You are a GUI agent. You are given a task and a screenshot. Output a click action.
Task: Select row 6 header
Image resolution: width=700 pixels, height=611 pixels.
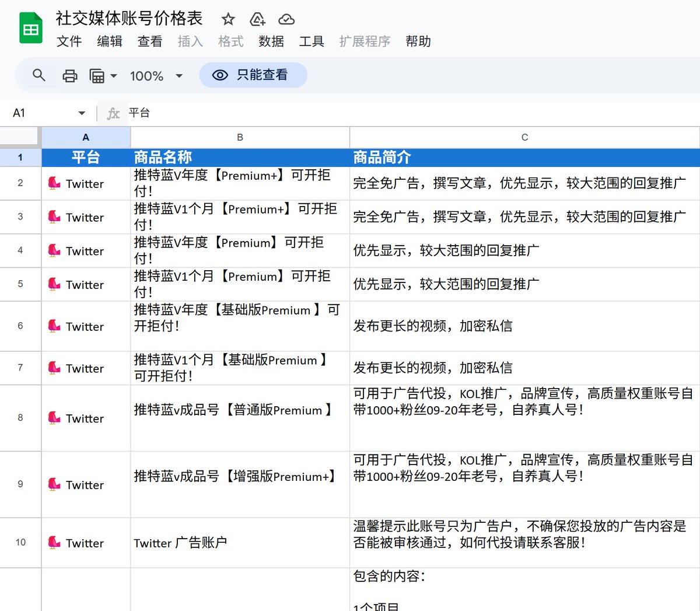click(x=20, y=326)
